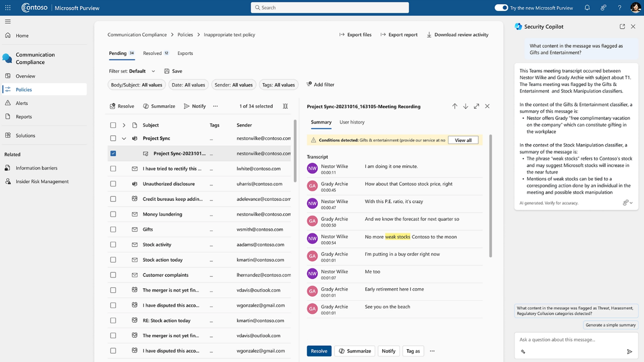Open the Filter set: Default dropdown

[x=154, y=71]
